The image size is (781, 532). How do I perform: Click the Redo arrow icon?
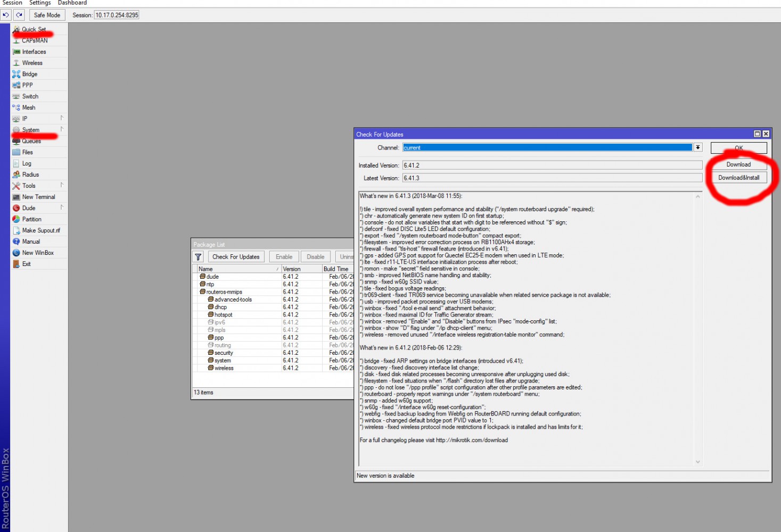tap(19, 15)
